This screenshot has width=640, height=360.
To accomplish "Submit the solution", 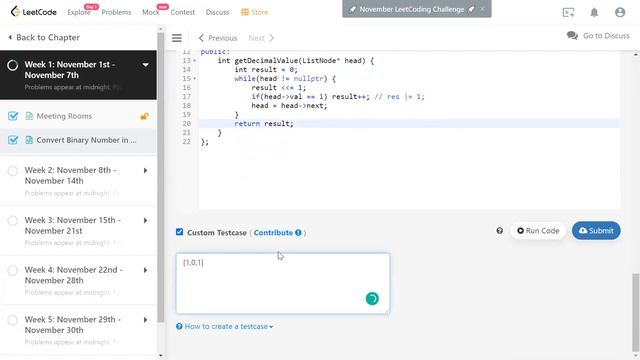I will [596, 231].
